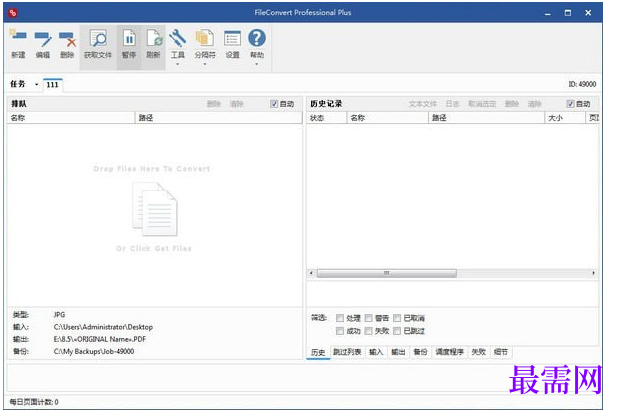This screenshot has height=411, width=621.
Task: Click the FileConvert app icon in title bar
Action: coord(13,13)
